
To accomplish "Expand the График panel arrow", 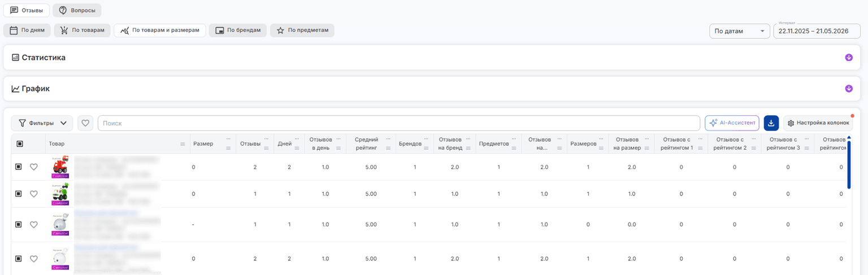I will click(849, 89).
